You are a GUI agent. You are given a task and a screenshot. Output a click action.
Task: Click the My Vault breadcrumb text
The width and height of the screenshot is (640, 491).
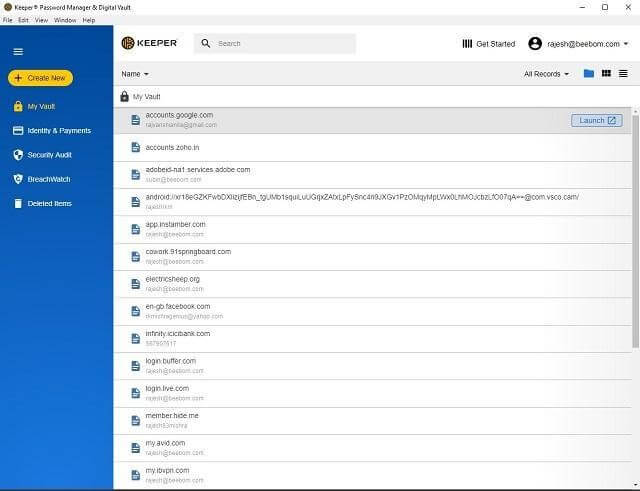point(147,97)
